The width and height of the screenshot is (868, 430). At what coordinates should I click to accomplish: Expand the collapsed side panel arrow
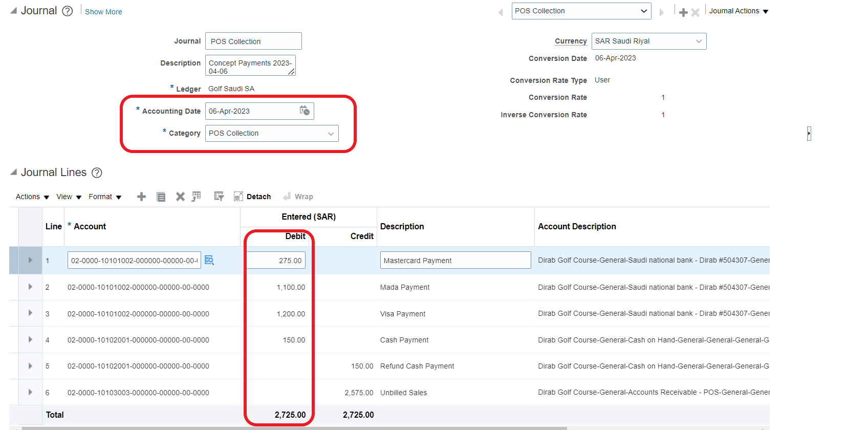click(809, 134)
